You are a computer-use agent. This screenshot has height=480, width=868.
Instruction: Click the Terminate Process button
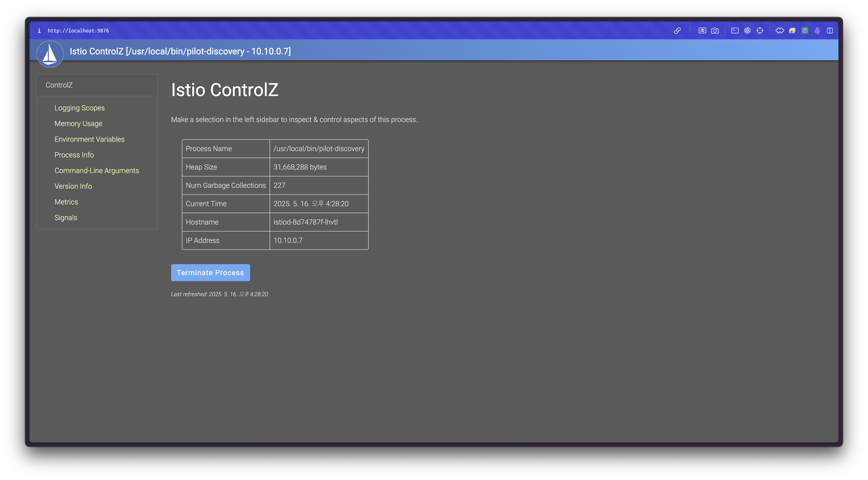pyautogui.click(x=210, y=272)
